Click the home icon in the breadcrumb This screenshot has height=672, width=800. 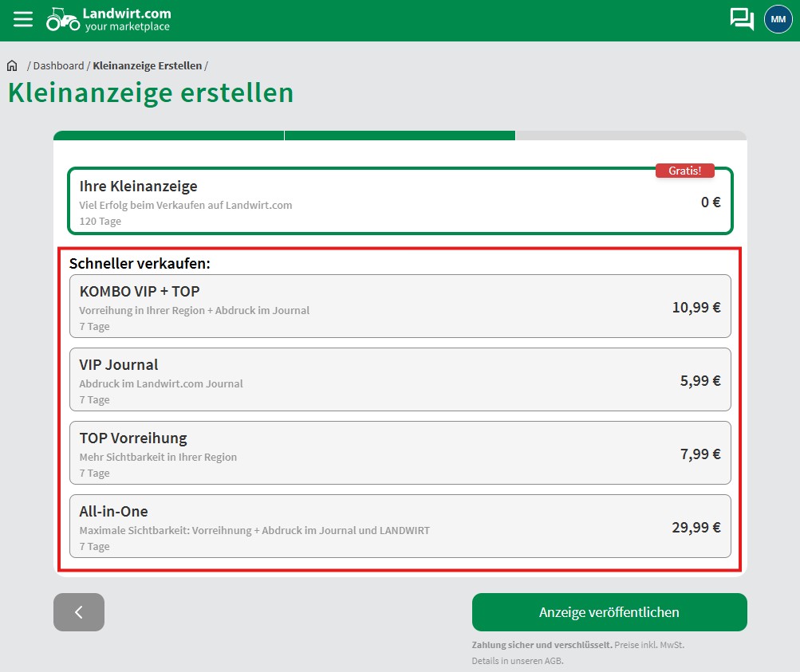coord(11,65)
